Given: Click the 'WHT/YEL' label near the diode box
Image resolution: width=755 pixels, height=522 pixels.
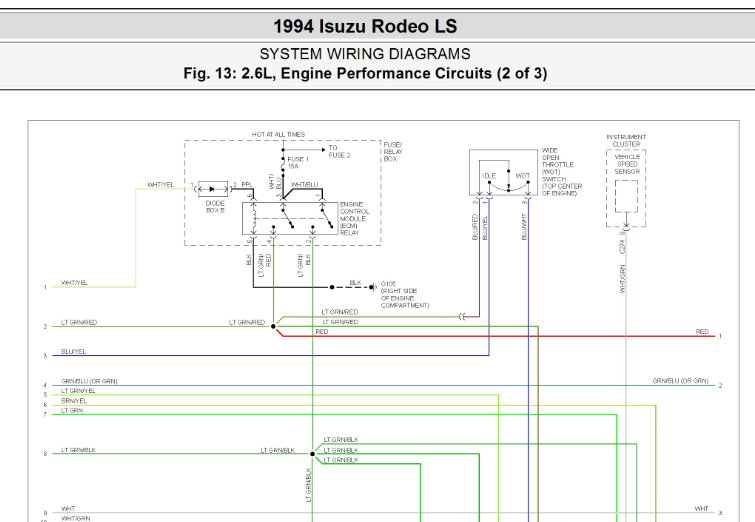Looking at the screenshot, I should click(160, 184).
